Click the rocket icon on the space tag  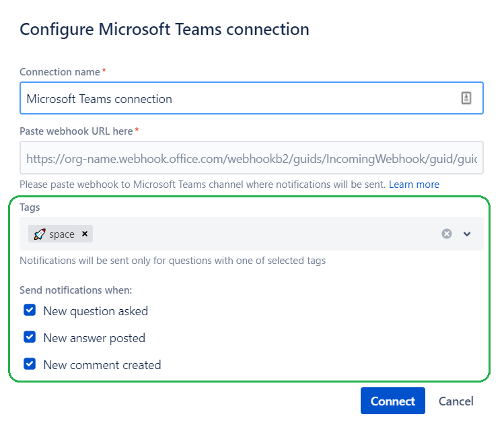click(x=40, y=234)
